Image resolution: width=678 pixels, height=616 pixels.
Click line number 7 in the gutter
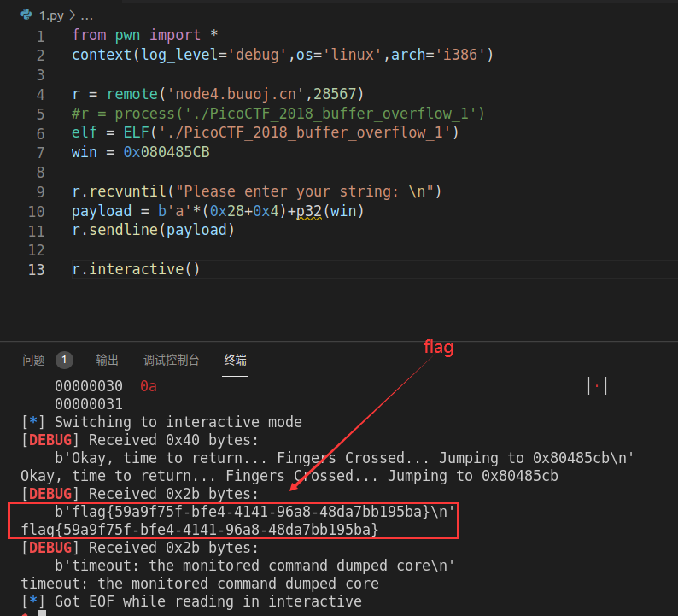(x=40, y=153)
